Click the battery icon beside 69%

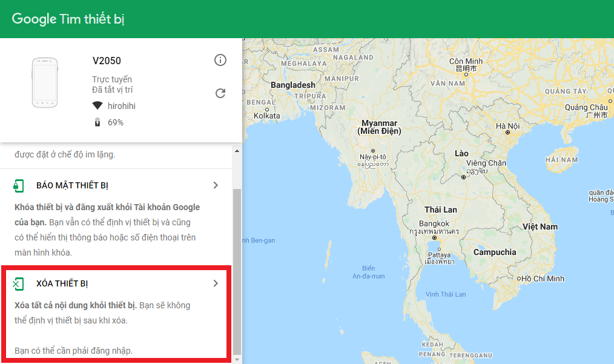click(97, 122)
